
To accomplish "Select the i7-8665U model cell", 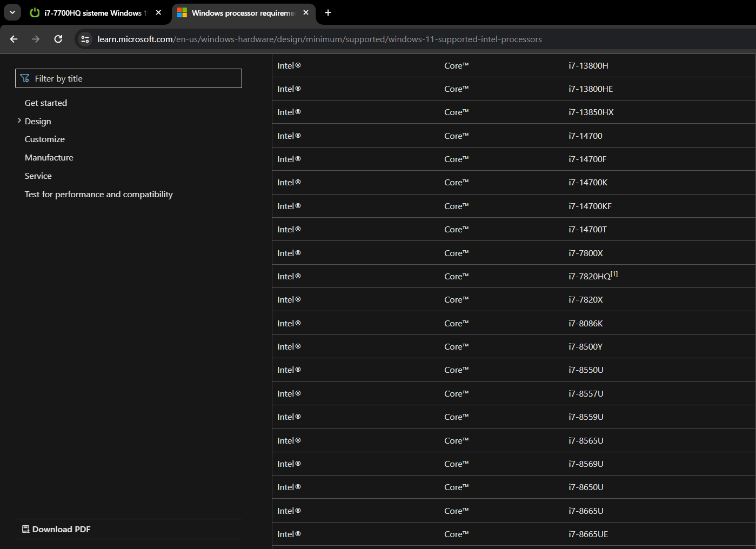I will (x=586, y=511).
